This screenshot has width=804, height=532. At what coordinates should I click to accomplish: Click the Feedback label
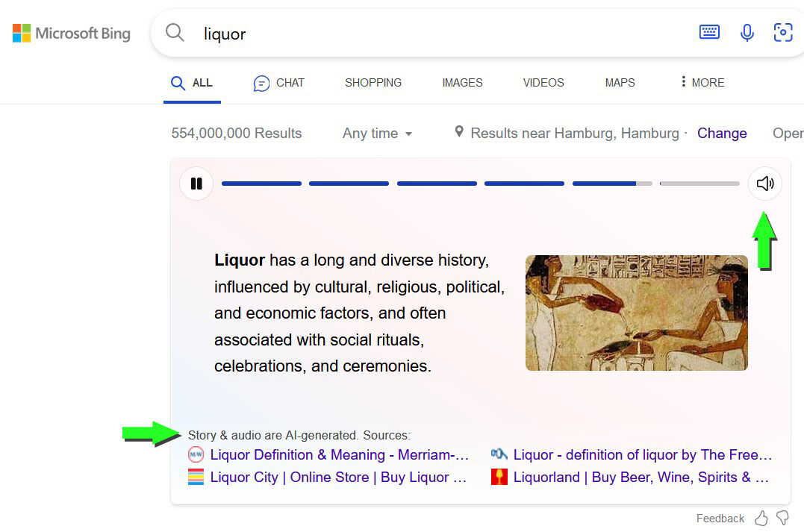720,518
